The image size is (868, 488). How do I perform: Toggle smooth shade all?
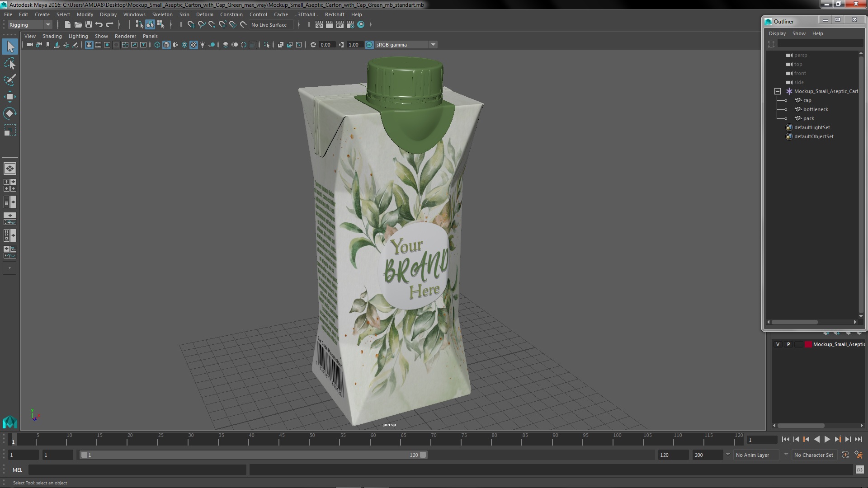click(x=166, y=45)
